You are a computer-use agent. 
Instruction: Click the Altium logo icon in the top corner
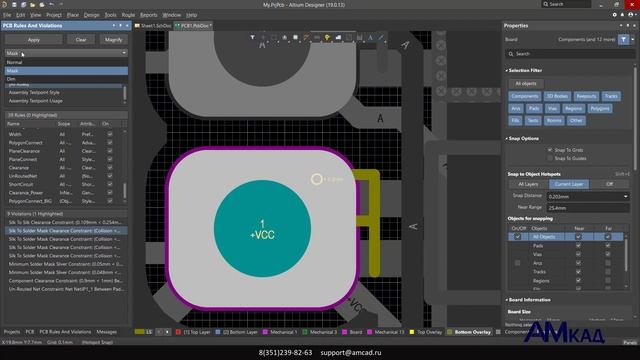coord(4,4)
